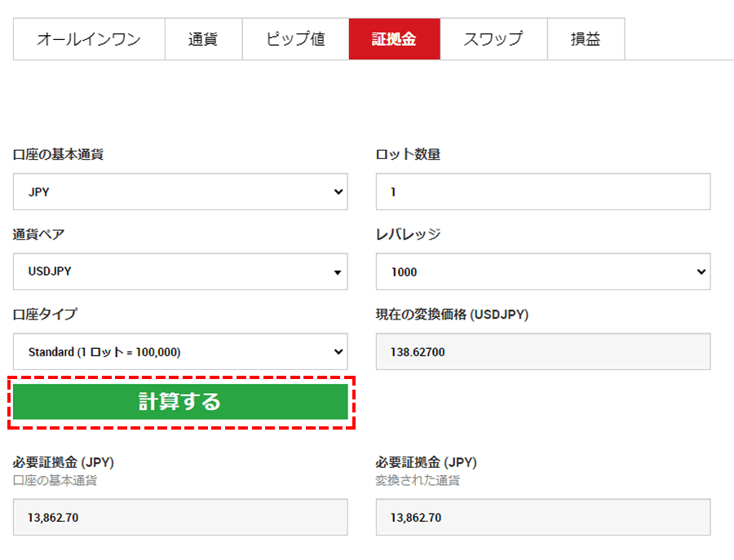
Task: Expand the Standard account type dropdown
Action: click(x=180, y=352)
